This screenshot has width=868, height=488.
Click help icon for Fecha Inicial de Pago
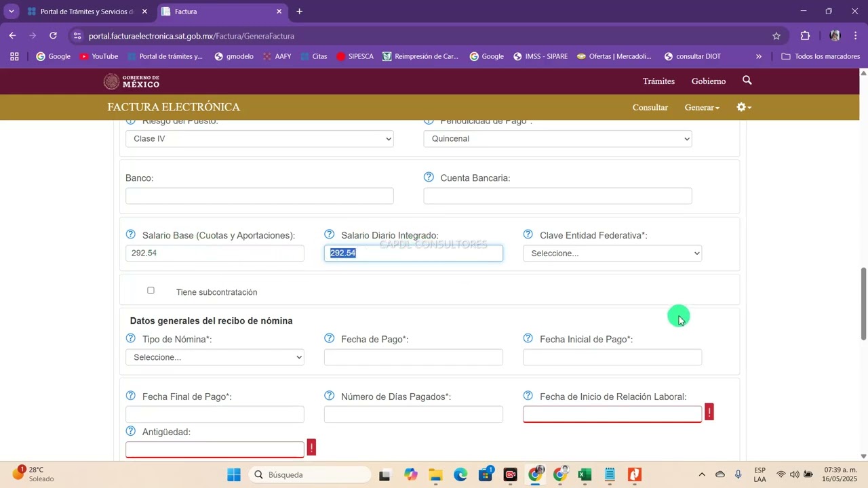(528, 338)
